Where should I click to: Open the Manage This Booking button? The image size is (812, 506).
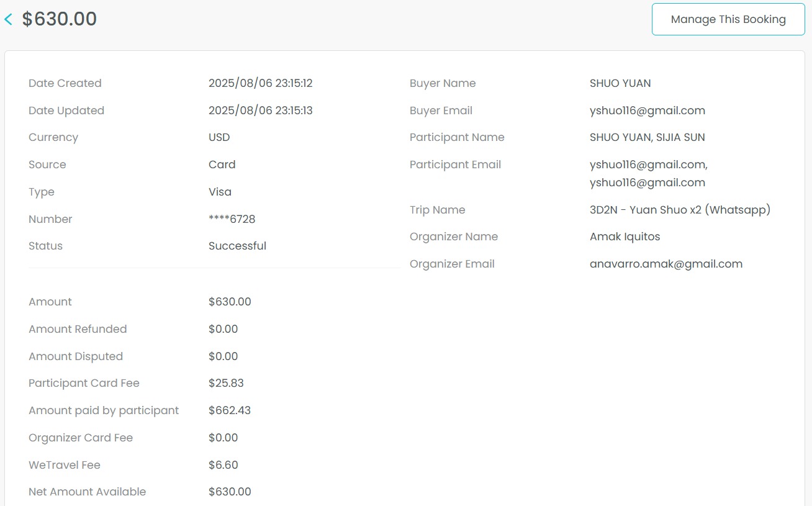[728, 20]
